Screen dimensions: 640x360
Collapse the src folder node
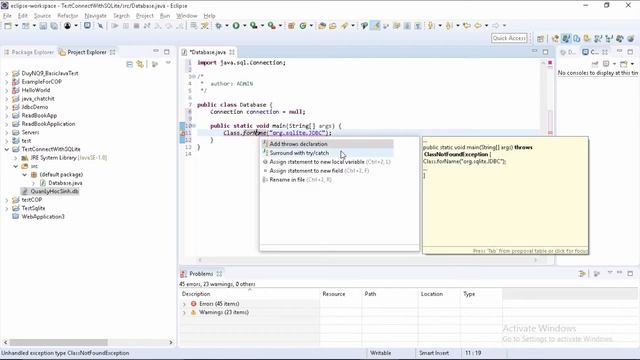(16, 166)
